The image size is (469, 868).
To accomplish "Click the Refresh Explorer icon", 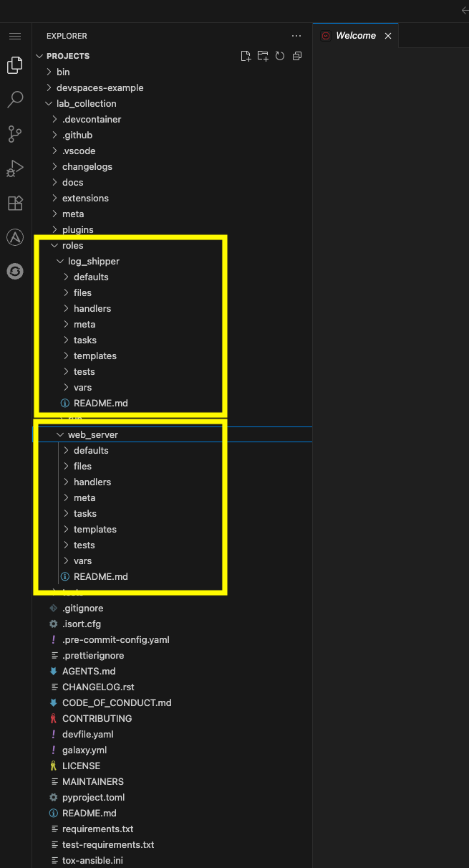I will tap(280, 55).
